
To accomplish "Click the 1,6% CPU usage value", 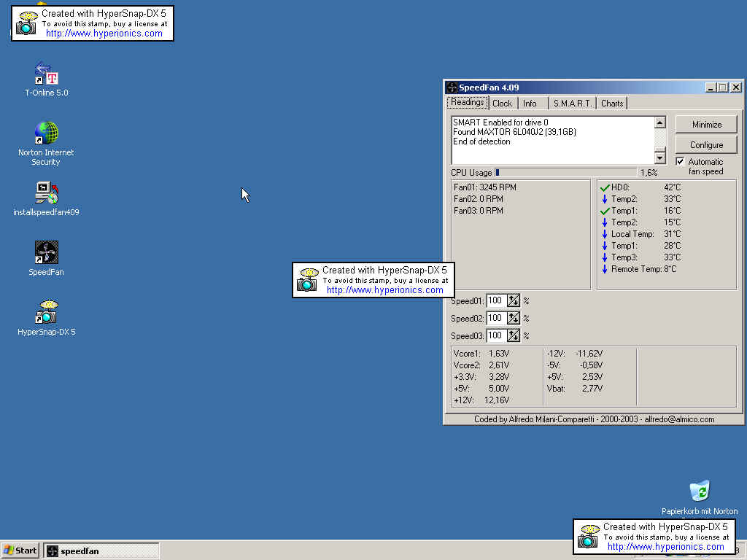I will 649,173.
